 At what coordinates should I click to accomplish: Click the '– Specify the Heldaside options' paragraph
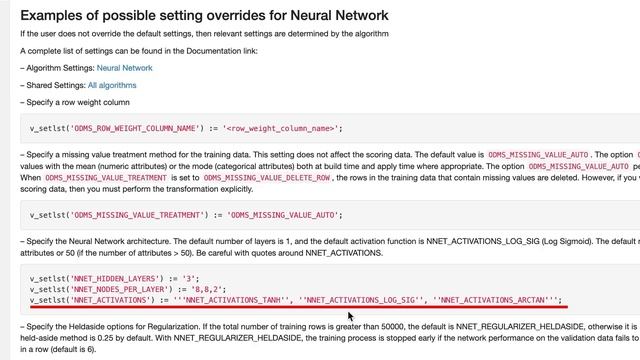pyautogui.click(x=330, y=338)
